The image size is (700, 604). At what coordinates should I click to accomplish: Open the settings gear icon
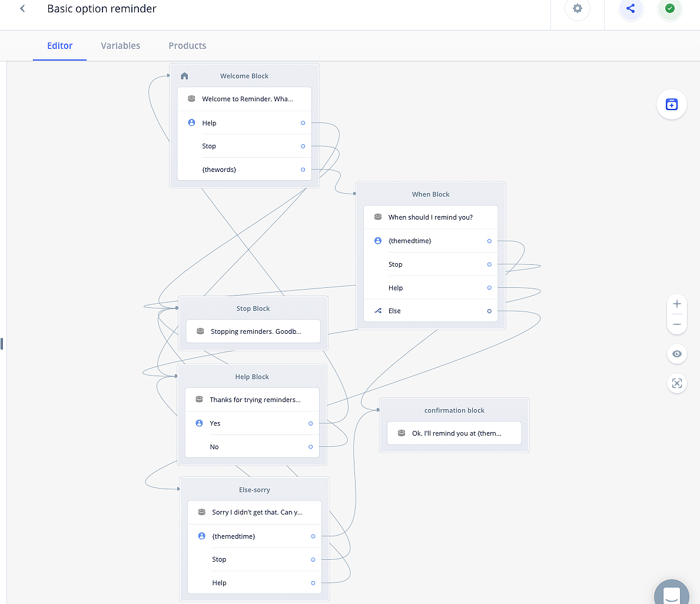(x=577, y=9)
